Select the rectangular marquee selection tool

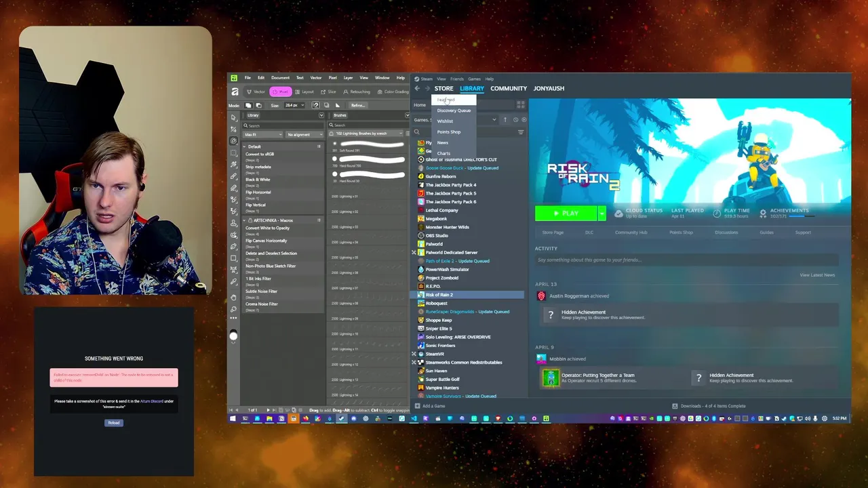pos(234,152)
